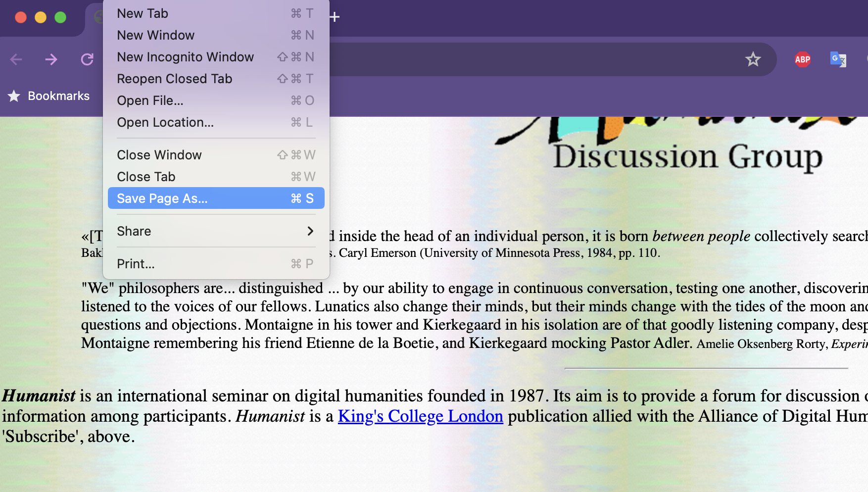Reload the page with the refresh icon
The image size is (868, 492).
pyautogui.click(x=87, y=60)
